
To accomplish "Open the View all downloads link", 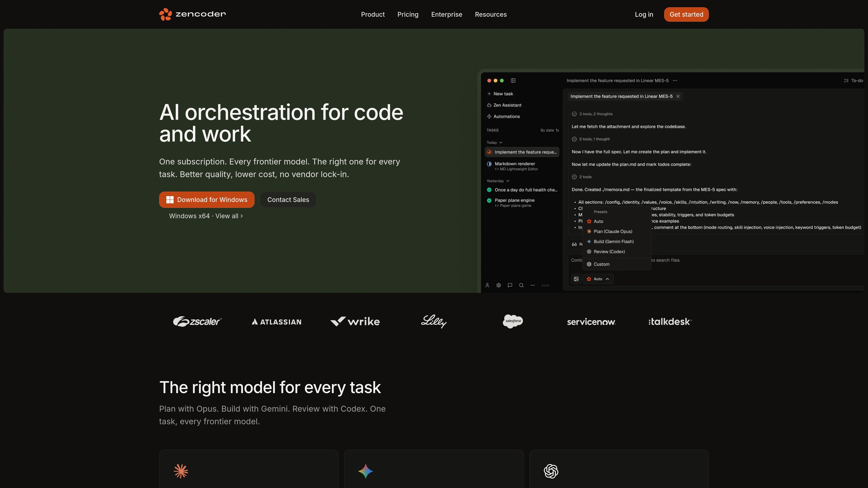I will (x=229, y=216).
